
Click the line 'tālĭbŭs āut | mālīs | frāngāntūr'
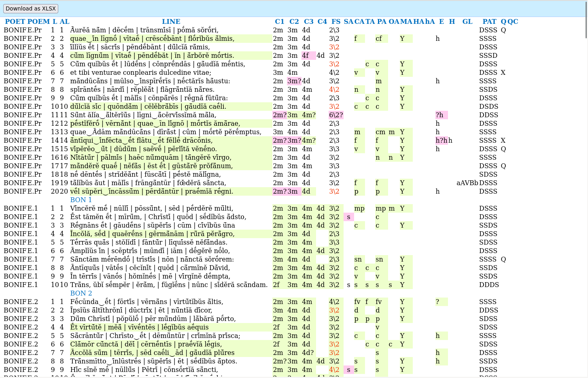click(x=171, y=183)
